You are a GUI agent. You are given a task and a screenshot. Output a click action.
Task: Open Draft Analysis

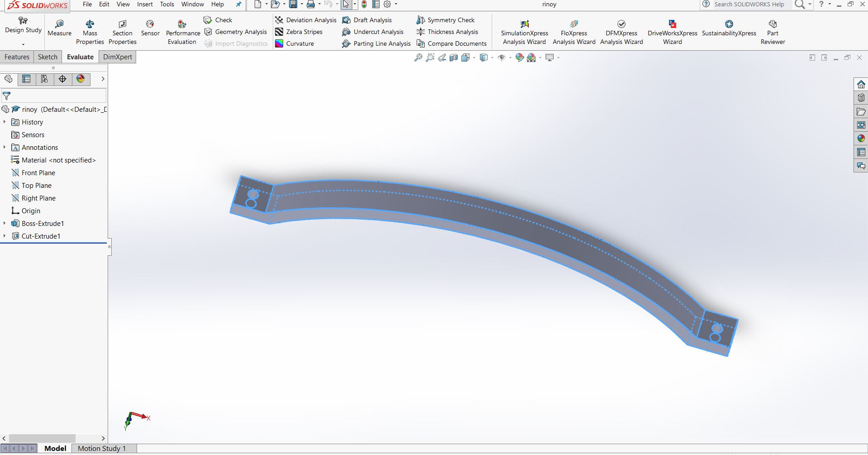point(367,20)
